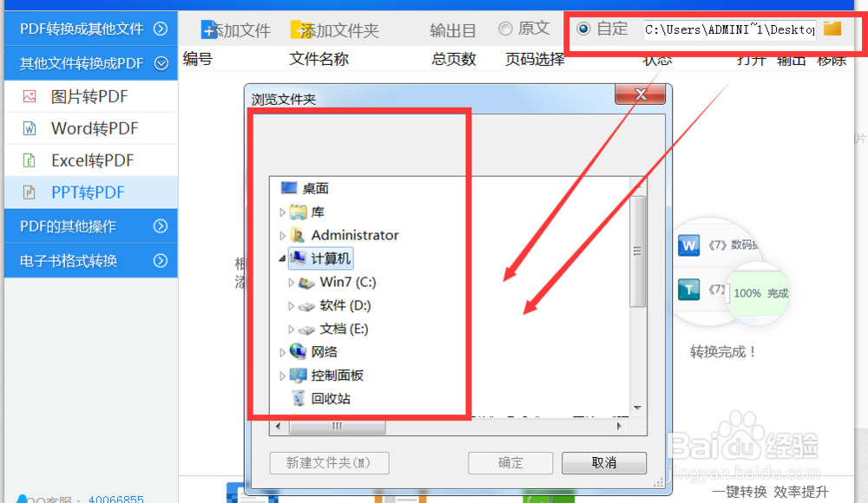The image size is (868, 503).
Task: Select the Win7 (C:) drive icon
Action: coord(306,283)
